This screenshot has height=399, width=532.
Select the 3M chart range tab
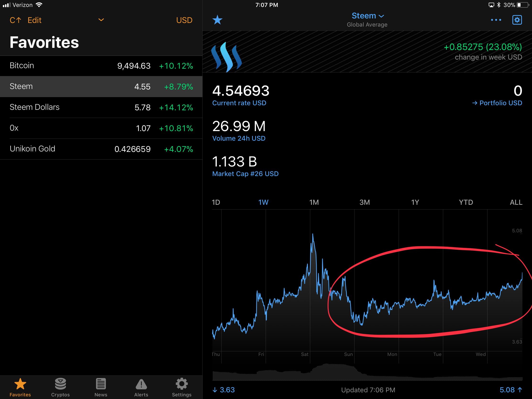[364, 202]
